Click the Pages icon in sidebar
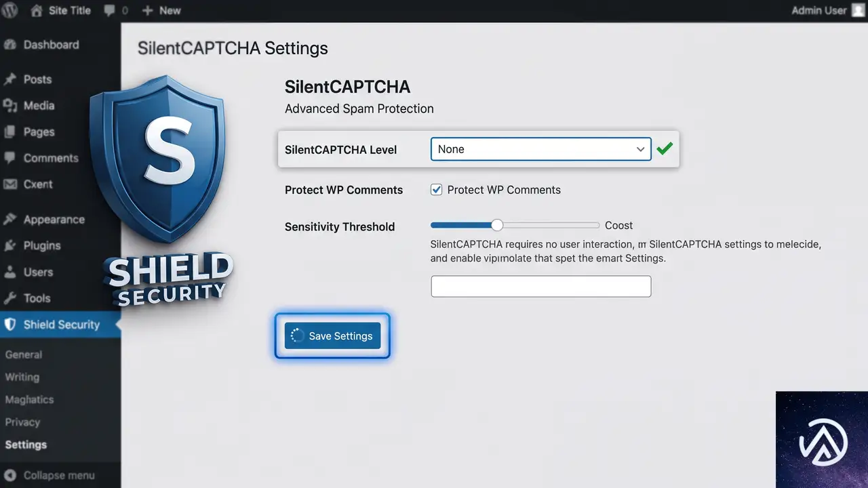 click(10, 132)
